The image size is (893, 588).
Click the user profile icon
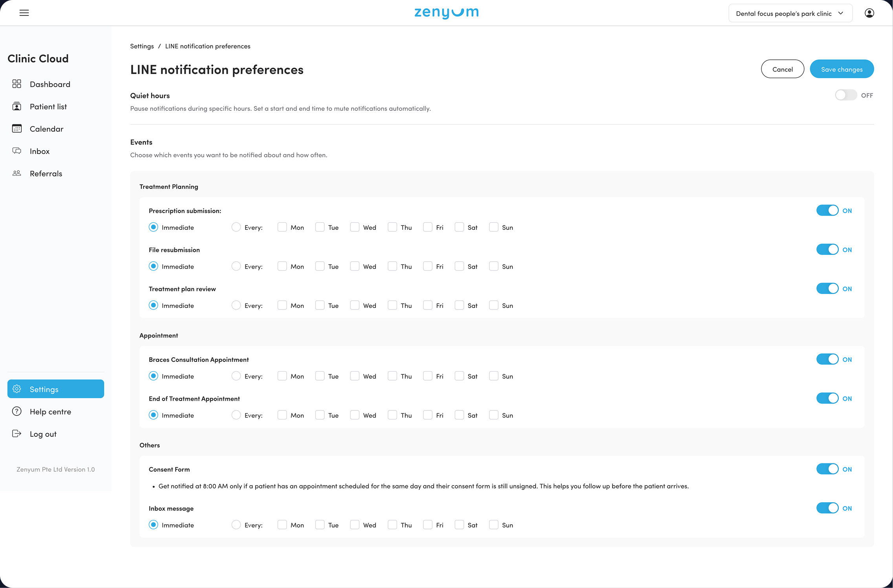click(x=869, y=13)
